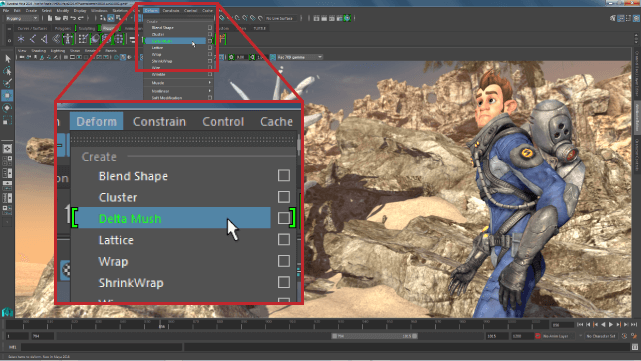Click Blend Shape option box square
Screen dimensions: 641x361
coord(284,175)
